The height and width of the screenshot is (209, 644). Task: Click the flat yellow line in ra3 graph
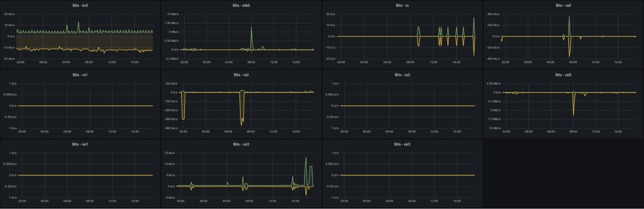point(408,106)
